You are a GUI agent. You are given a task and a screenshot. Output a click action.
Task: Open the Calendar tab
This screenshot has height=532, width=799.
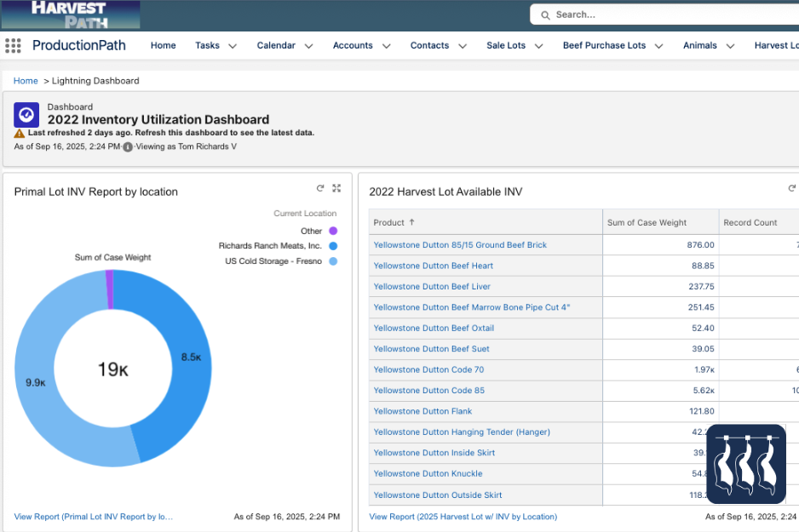click(276, 45)
